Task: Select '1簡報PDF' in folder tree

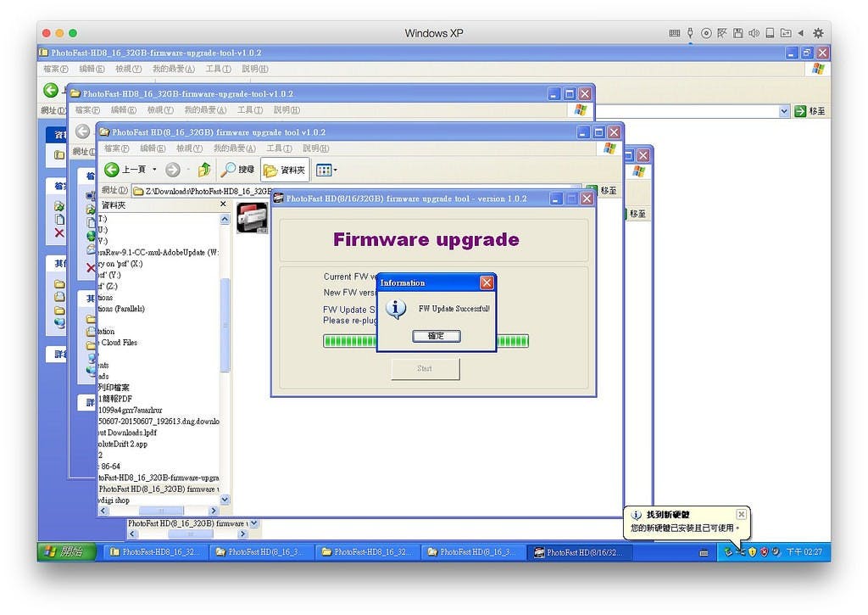Action: [115, 399]
